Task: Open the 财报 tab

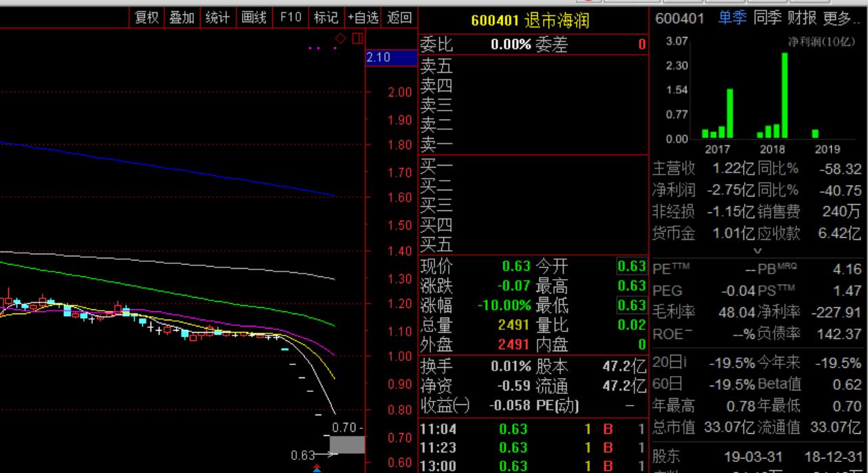Action: 802,19
